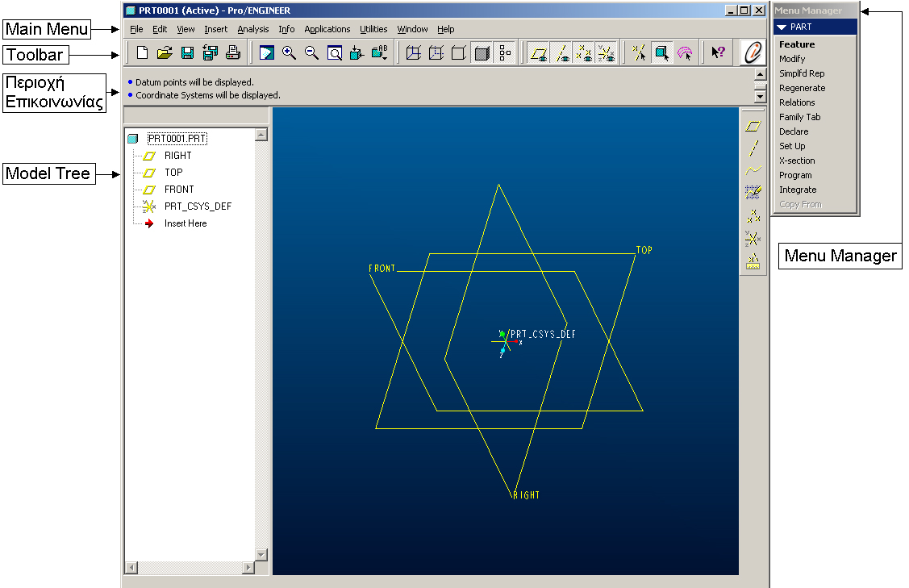Activate the context-sensitive help pointer icon

click(x=719, y=52)
